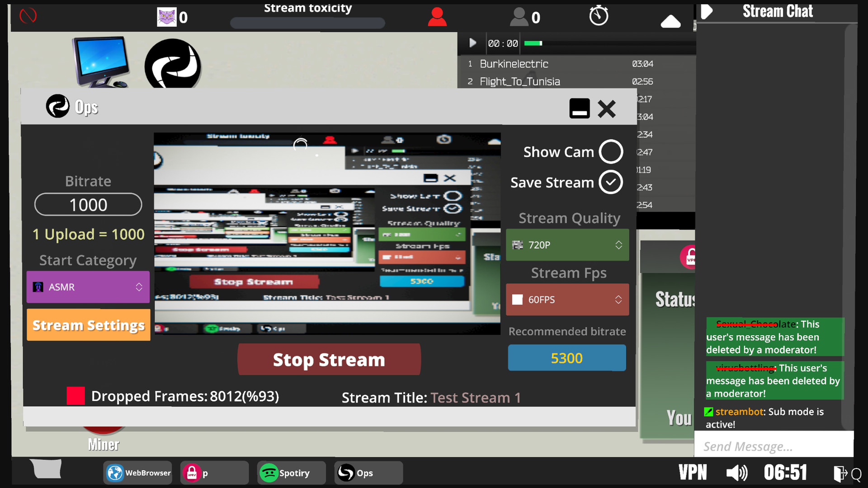Click the Send Message input field
Viewport: 868px width, 488px height.
tap(773, 445)
